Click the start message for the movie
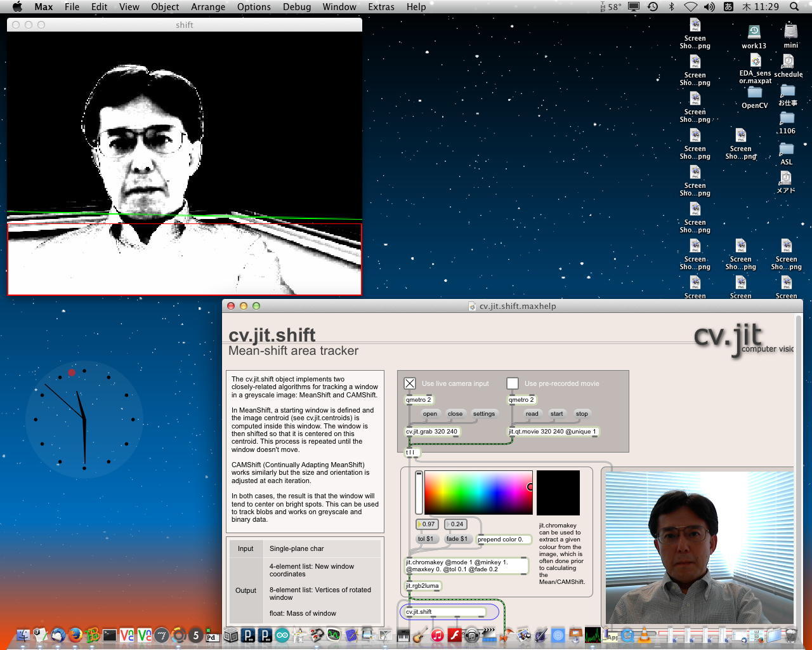Screen dimensions: 812x650 coord(556,414)
